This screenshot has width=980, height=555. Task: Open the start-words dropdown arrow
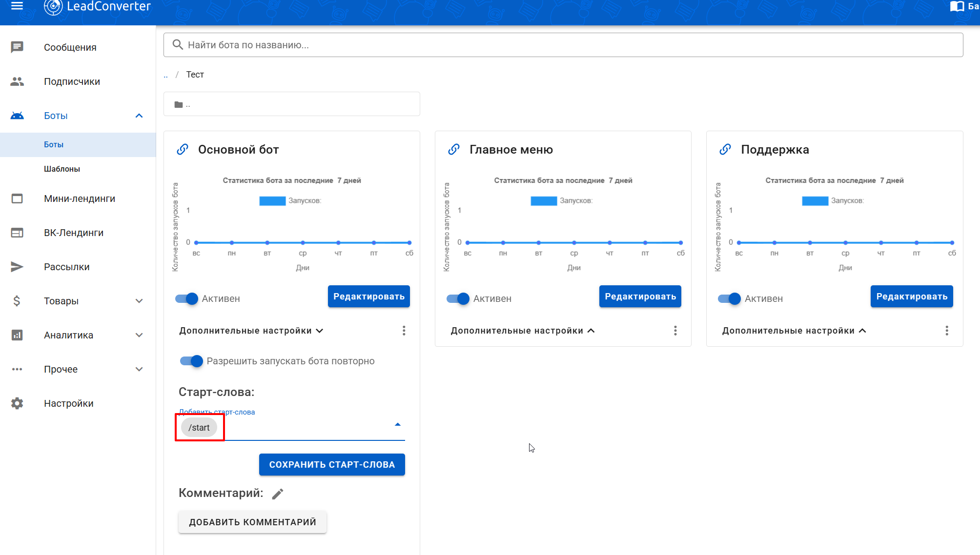click(x=398, y=425)
